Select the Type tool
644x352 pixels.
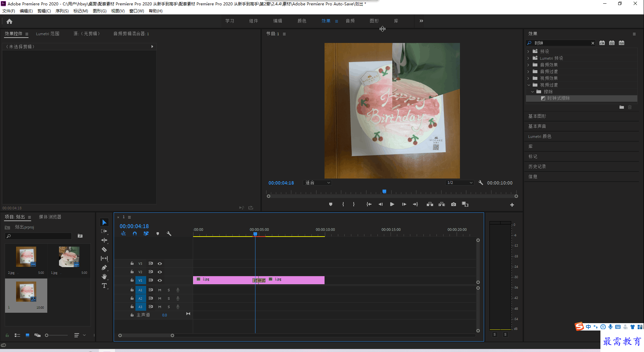104,286
